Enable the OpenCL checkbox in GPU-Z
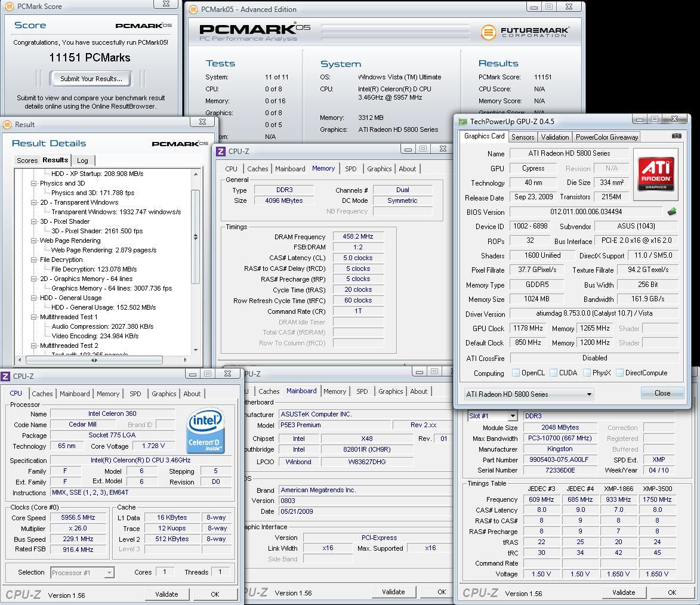Image resolution: width=700 pixels, height=605 pixels. coord(516,373)
